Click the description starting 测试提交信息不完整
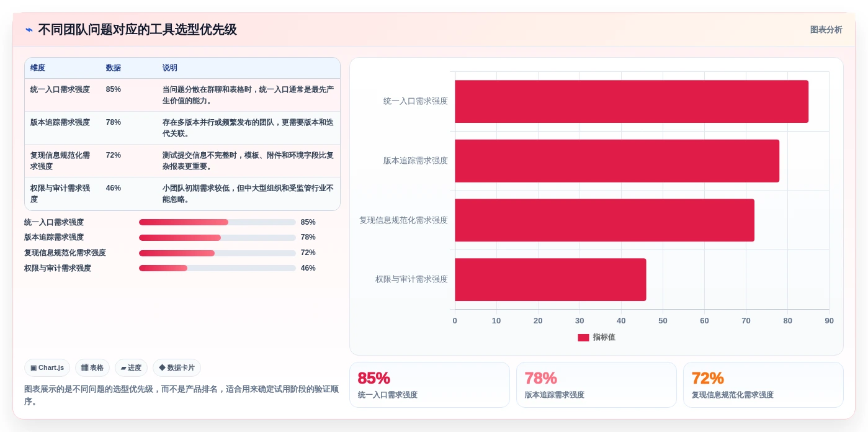The image size is (868, 432). tap(248, 161)
